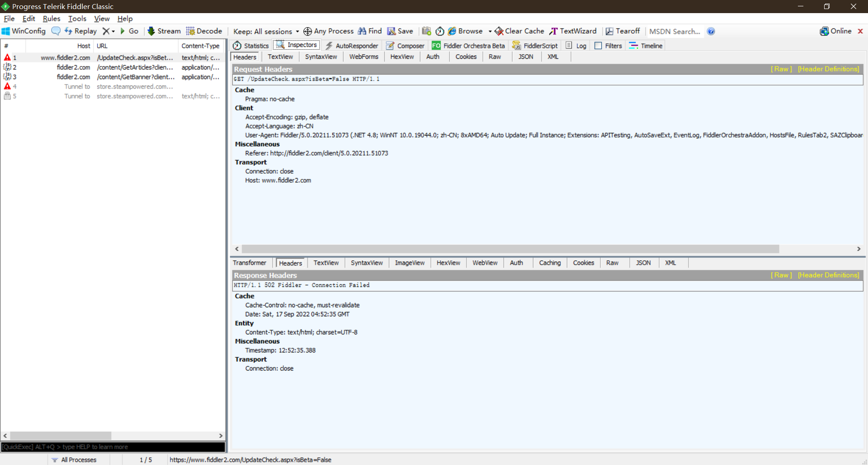Open the Rules menu
Viewport: 868px width, 465px height.
(x=51, y=19)
